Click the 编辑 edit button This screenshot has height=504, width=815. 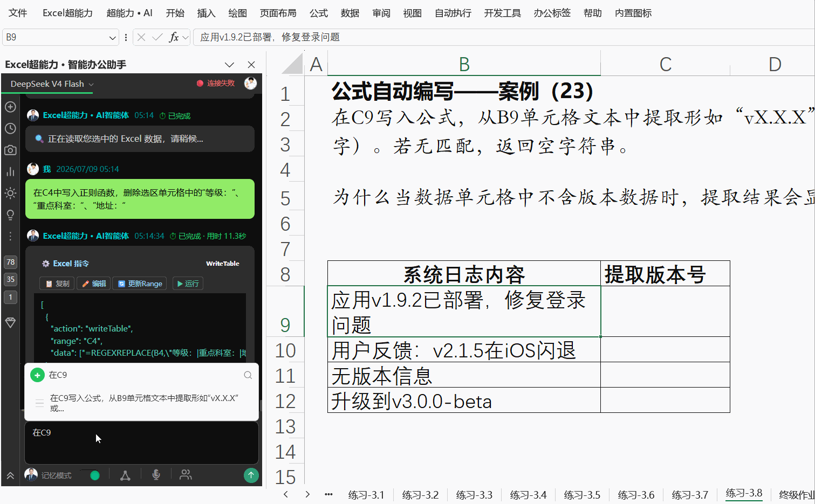[93, 284]
